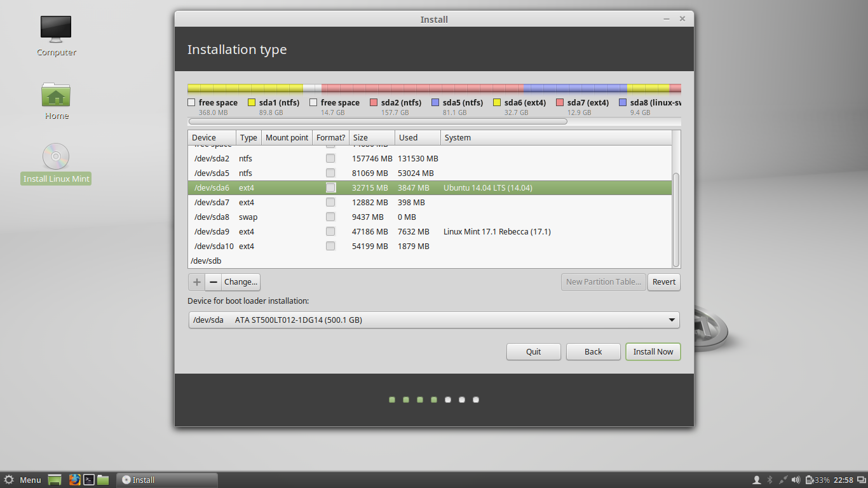Enable formatting for /dev/sda7
Screen dimensions: 868x488
coord(330,202)
